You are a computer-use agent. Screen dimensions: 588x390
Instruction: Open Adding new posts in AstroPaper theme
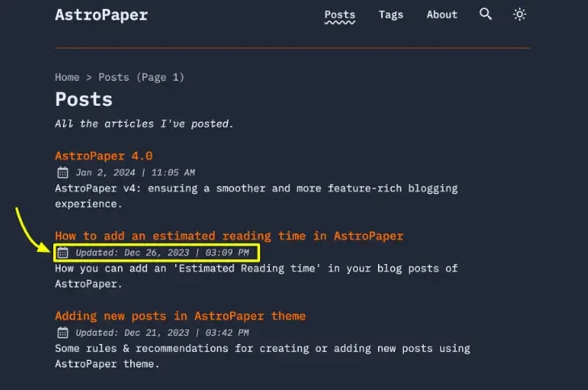click(x=180, y=317)
